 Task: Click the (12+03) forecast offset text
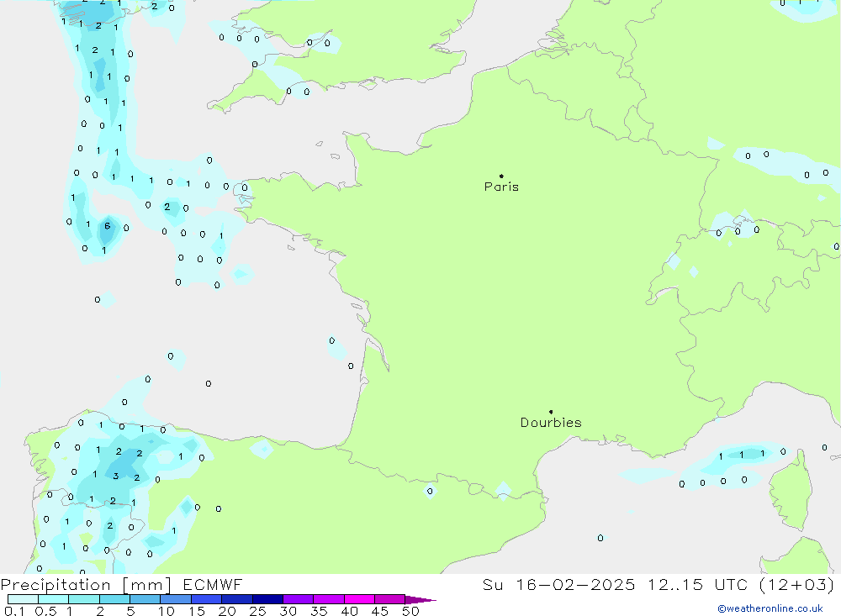(797, 585)
